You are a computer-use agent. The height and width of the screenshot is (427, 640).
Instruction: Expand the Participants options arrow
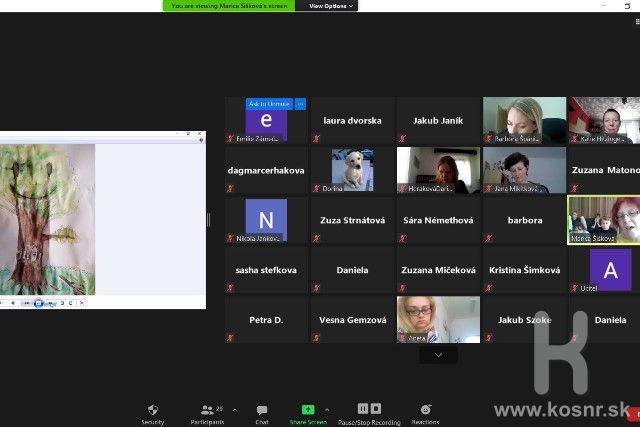point(234,409)
